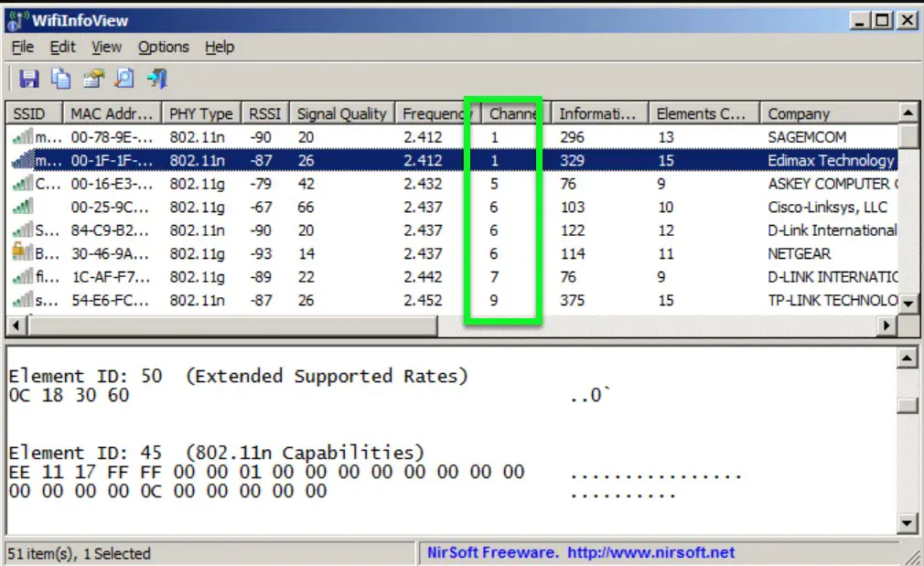Screen dimensions: 924x566
Task: Click the SAGEMCOM company cell
Action: [x=807, y=136]
